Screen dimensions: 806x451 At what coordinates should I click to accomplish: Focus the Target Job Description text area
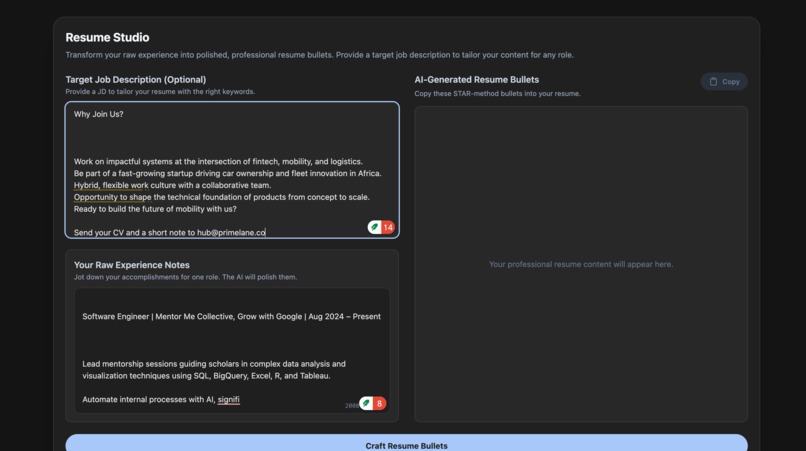pos(232,170)
